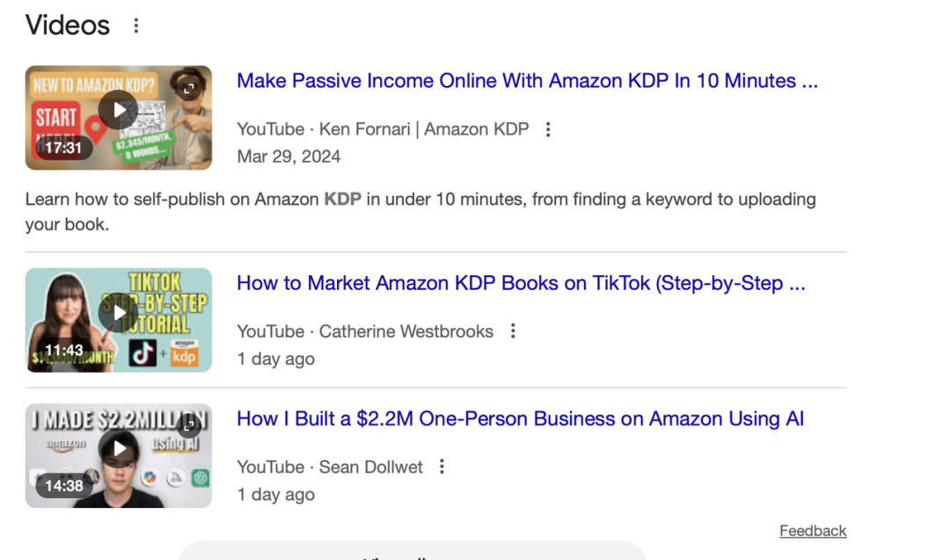This screenshot has width=950, height=560.
Task: Open the 'Make Passive Income Online' video link
Action: point(527,81)
